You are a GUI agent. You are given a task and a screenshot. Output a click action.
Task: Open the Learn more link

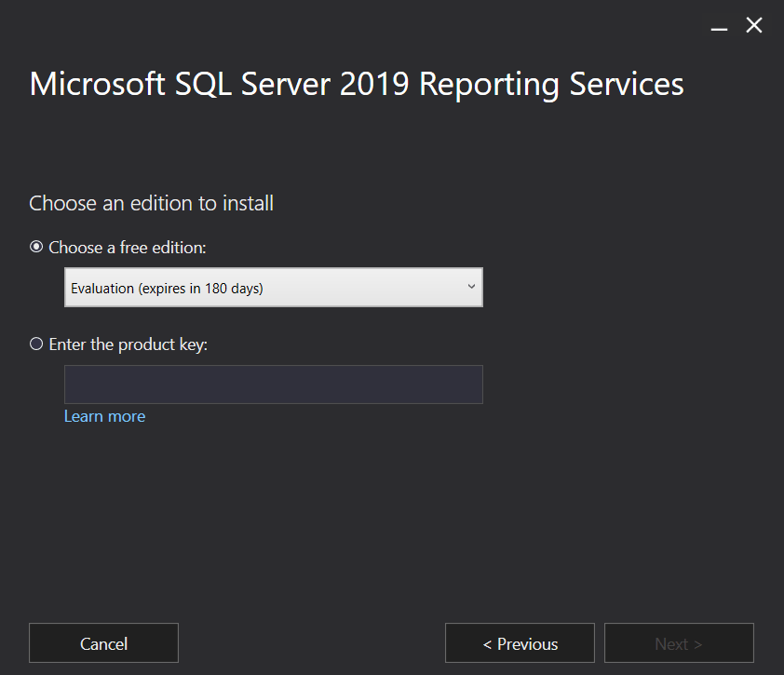click(x=104, y=416)
